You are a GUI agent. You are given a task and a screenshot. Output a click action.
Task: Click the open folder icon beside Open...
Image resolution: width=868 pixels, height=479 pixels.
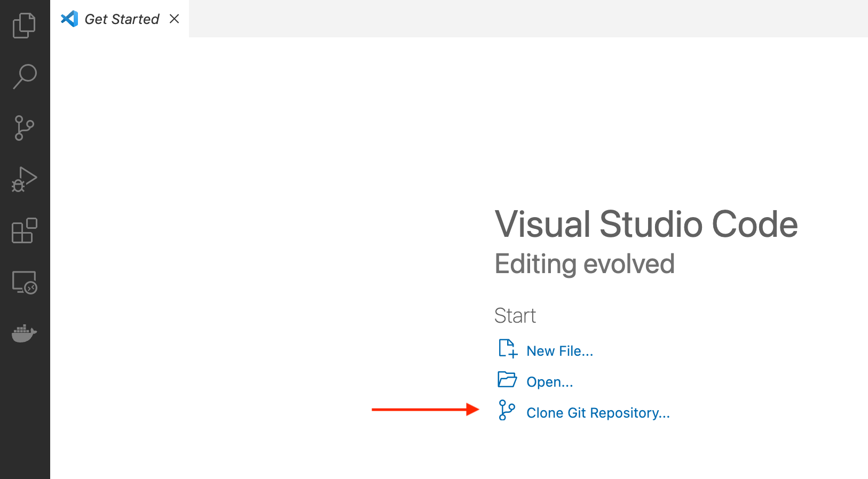click(x=507, y=379)
